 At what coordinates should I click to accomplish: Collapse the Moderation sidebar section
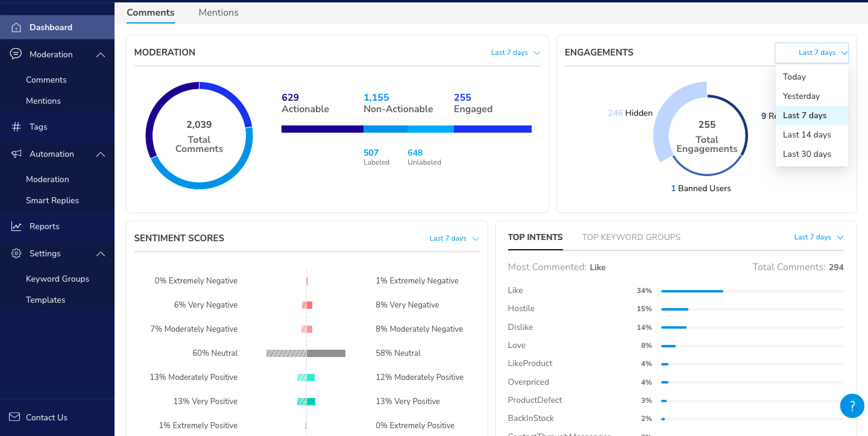click(x=101, y=55)
